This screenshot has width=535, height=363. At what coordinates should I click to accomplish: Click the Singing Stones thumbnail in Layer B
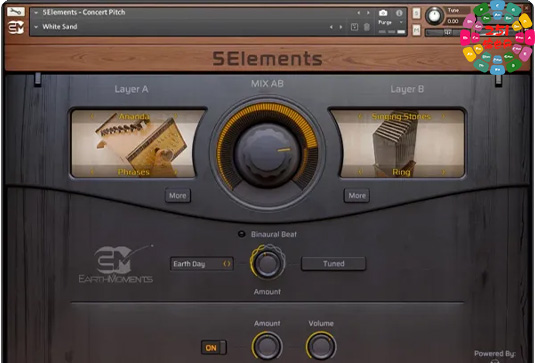point(402,143)
